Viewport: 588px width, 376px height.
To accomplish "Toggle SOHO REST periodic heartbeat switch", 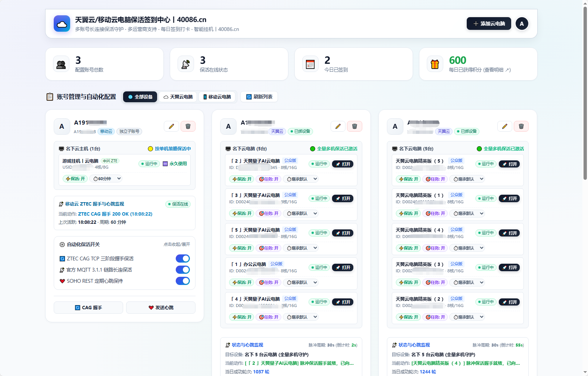I will click(x=183, y=281).
